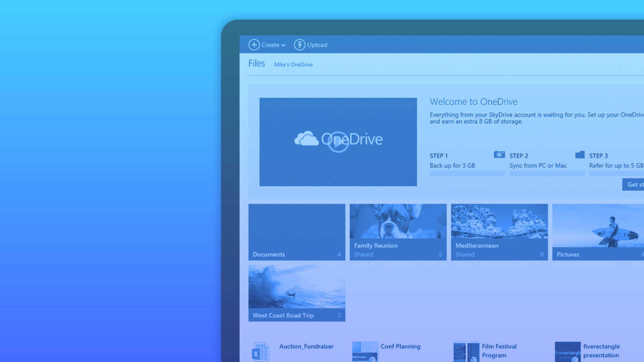Click the Auction_Fundraiser Excel file icon

[x=261, y=352]
